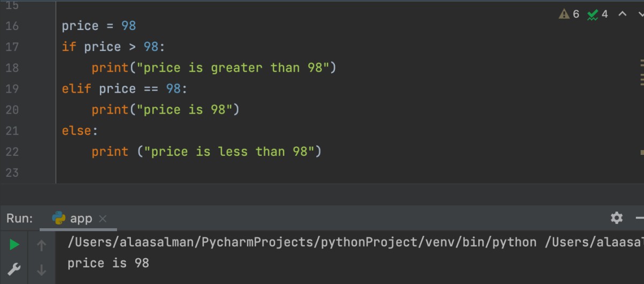Hide the Run tool window
The height and width of the screenshot is (284, 644).
click(x=640, y=218)
